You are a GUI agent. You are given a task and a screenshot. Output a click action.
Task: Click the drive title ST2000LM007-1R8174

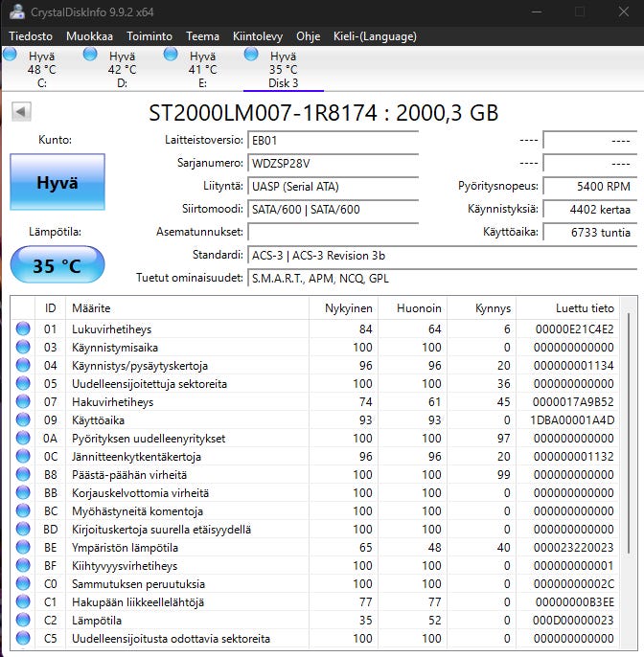(x=263, y=113)
